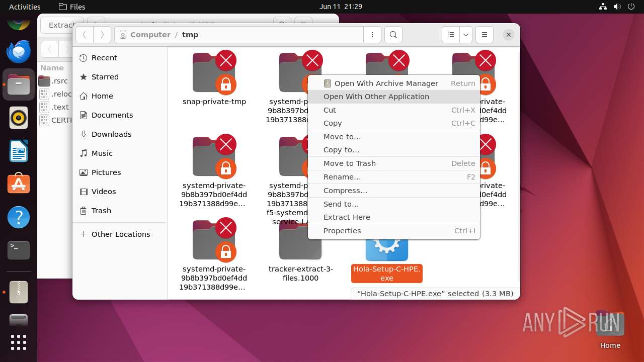Choose Send to… menu entry
644x362 pixels.
pyautogui.click(x=394, y=204)
